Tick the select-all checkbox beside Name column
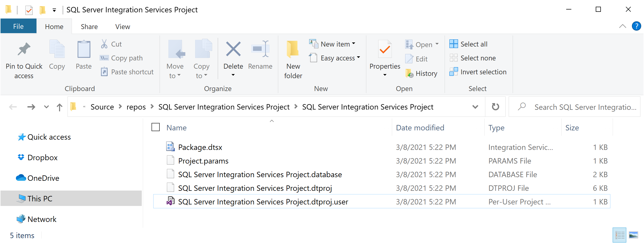 pos(156,127)
